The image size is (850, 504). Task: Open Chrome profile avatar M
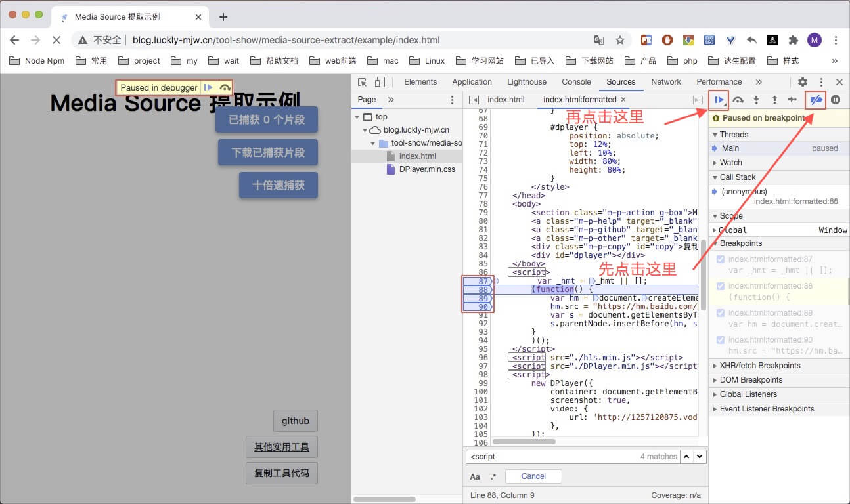point(815,40)
